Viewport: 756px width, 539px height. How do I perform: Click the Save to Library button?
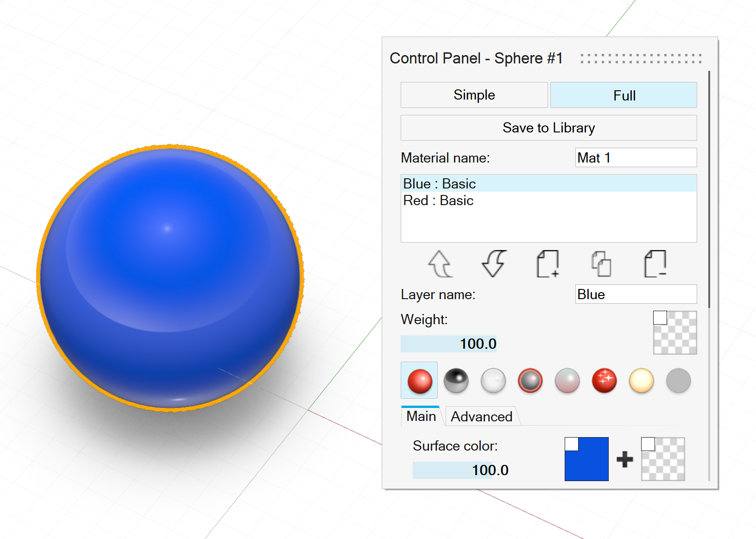tap(548, 128)
